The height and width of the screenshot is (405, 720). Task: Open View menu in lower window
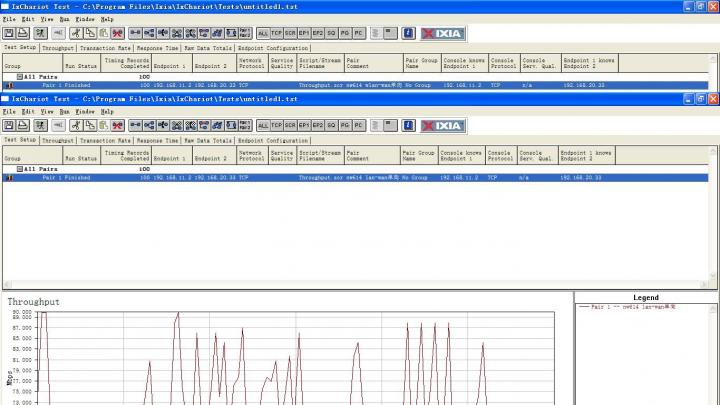point(47,112)
